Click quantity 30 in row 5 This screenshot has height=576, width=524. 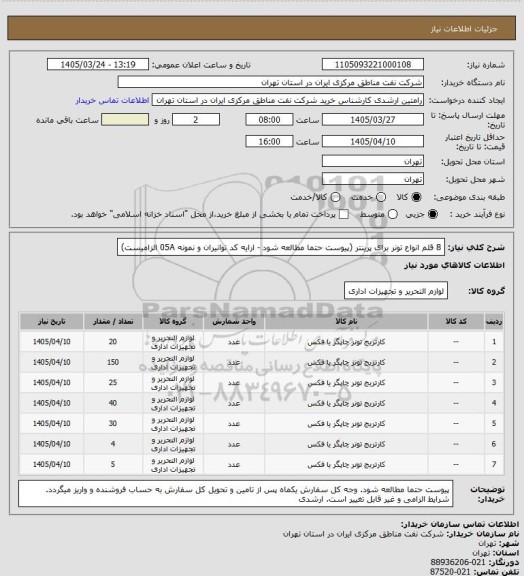click(113, 424)
